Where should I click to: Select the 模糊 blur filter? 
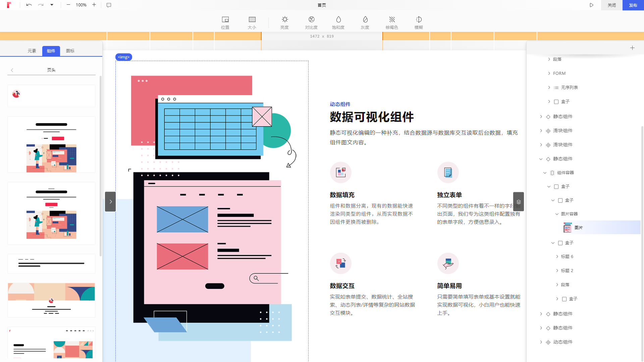pyautogui.click(x=419, y=23)
